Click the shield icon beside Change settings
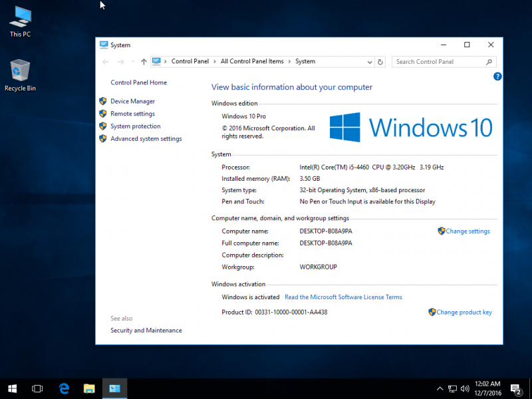This screenshot has height=399, width=532. click(x=442, y=231)
